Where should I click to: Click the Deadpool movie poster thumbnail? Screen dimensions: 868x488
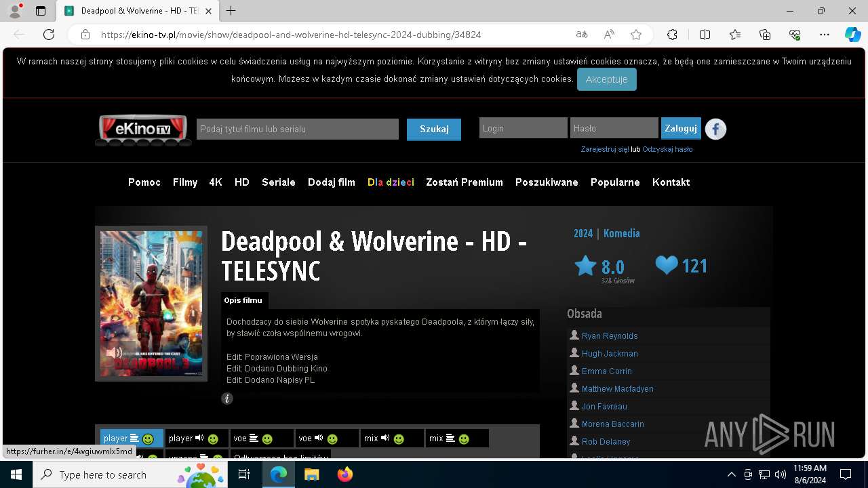coord(151,304)
